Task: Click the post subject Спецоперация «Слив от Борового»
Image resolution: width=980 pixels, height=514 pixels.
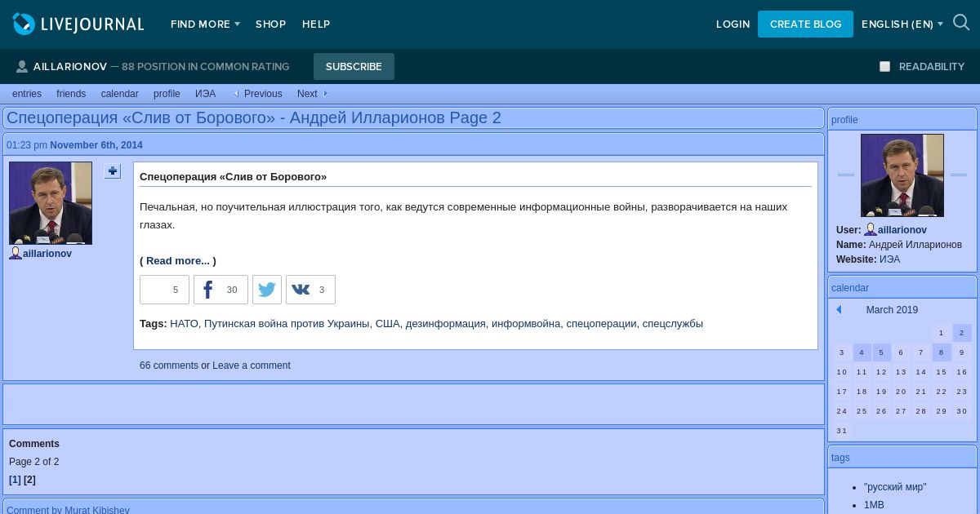Action: (x=233, y=177)
